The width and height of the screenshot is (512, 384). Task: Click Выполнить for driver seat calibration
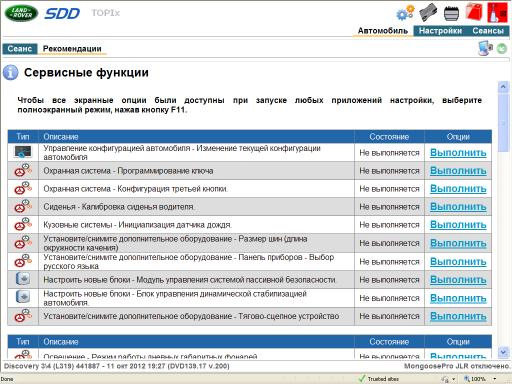pos(458,207)
